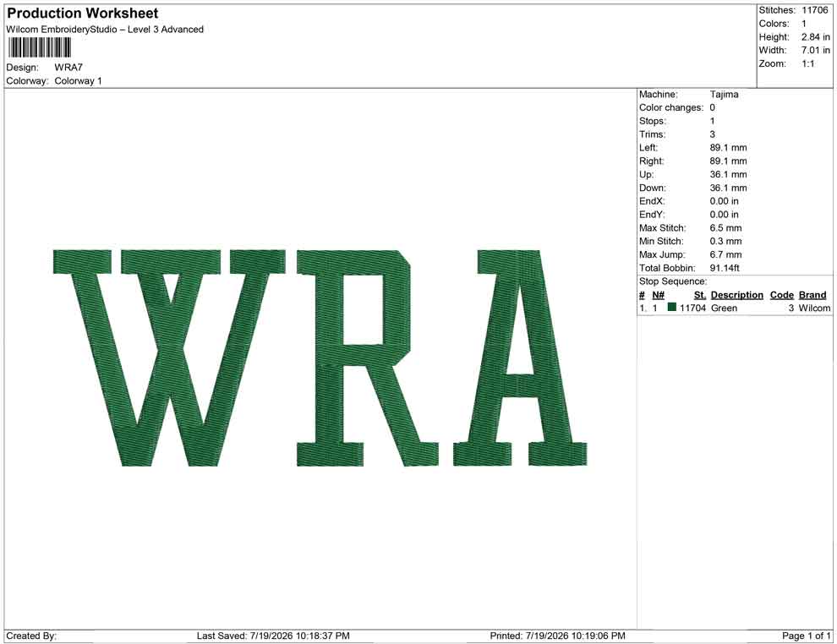837x644 pixels.
Task: Select the Machine value 'Tajima'
Action: pos(725,95)
